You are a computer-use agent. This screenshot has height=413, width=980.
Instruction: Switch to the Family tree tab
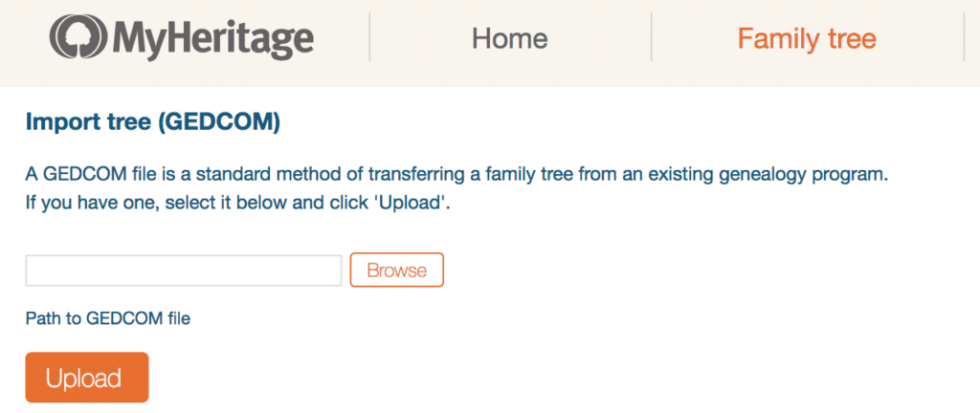point(807,38)
